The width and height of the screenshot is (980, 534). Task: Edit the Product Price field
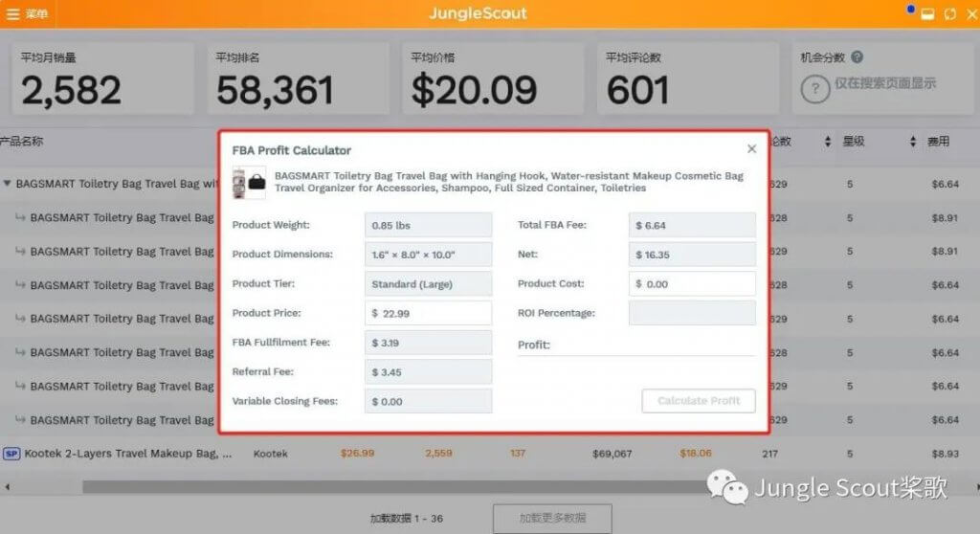[x=428, y=313]
